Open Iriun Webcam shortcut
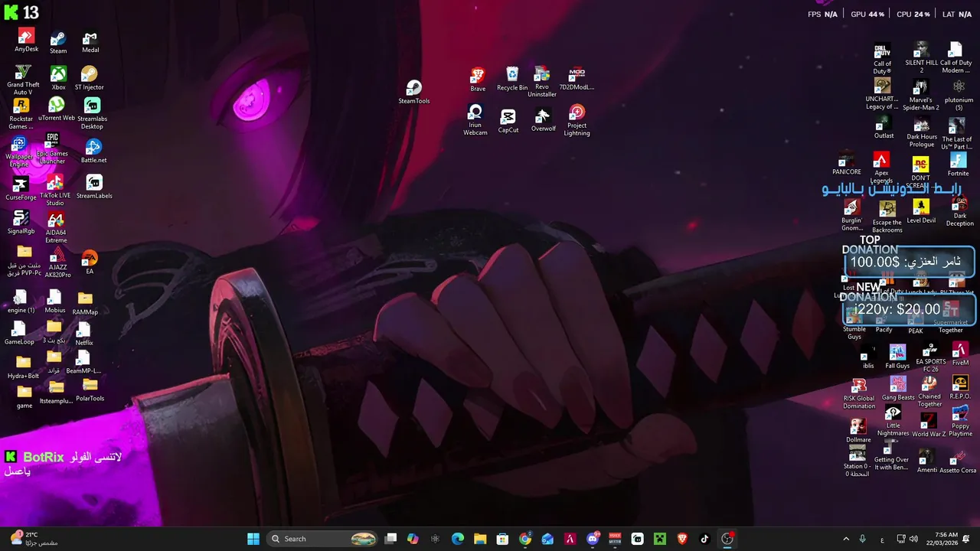980x551 pixels. click(475, 121)
